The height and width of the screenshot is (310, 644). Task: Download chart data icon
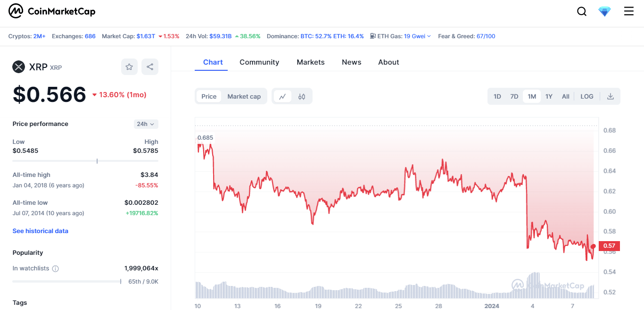611,96
